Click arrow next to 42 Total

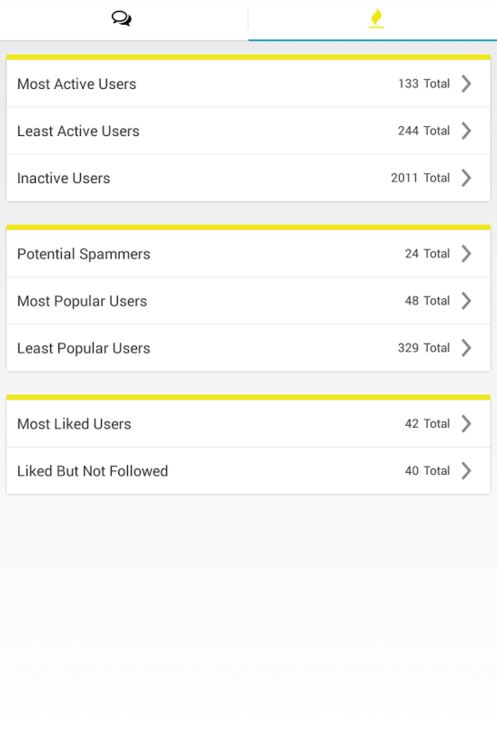466,423
